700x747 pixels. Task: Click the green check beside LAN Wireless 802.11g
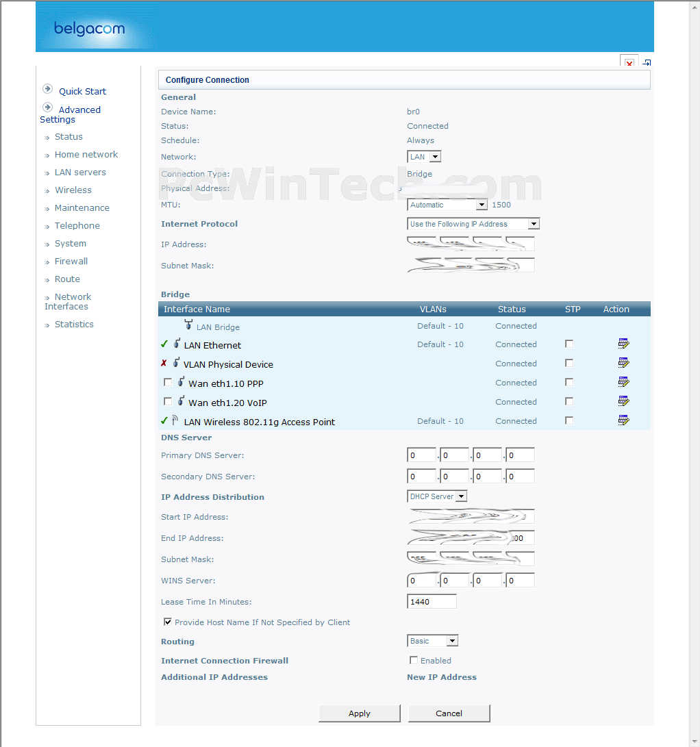(164, 420)
